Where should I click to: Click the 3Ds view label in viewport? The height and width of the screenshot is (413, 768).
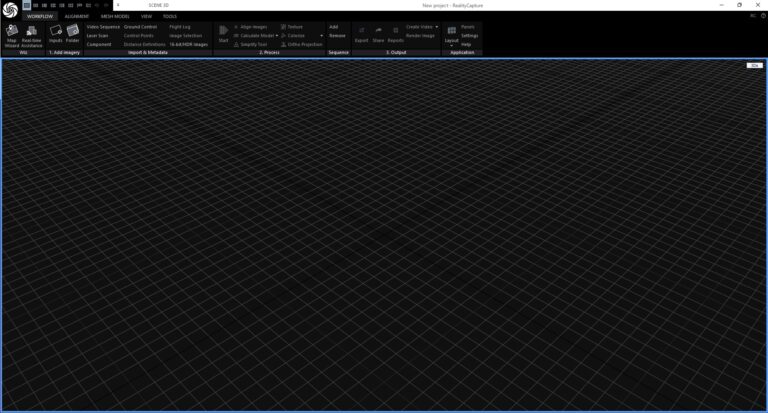pyautogui.click(x=753, y=65)
